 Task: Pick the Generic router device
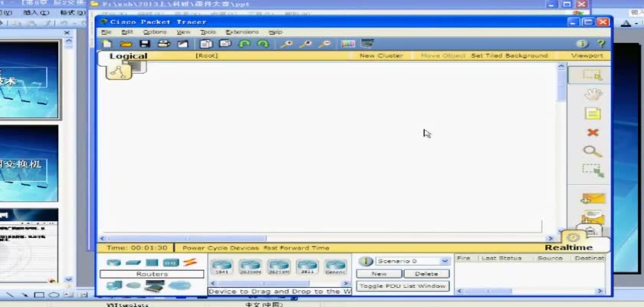click(x=336, y=267)
